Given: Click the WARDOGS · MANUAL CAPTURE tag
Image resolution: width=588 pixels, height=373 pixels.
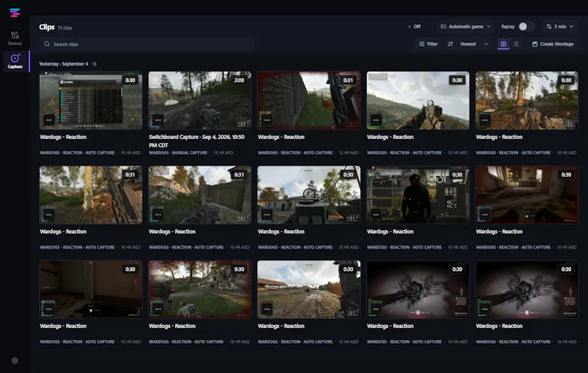Looking at the screenshot, I should [178, 153].
